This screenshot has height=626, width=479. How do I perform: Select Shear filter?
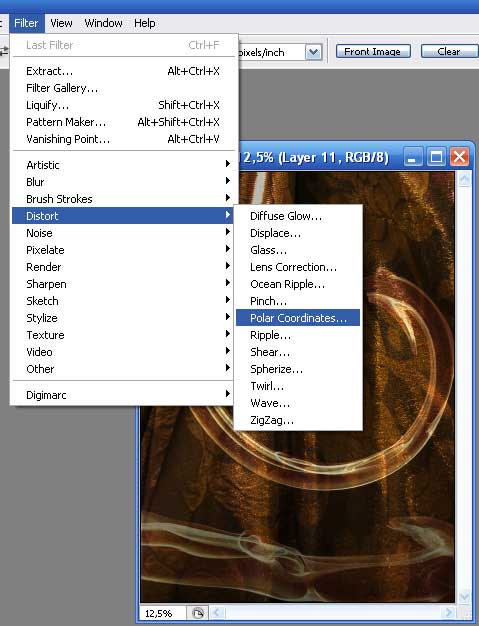pyautogui.click(x=298, y=352)
